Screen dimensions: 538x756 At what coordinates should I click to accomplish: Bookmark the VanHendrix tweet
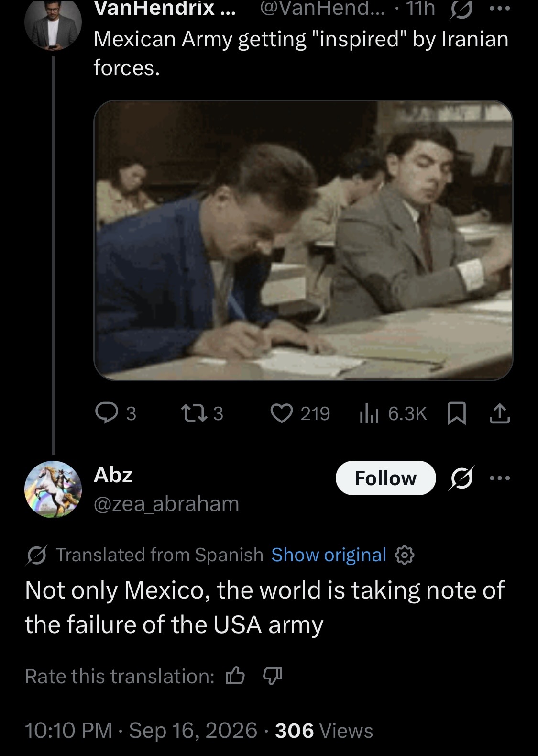[456, 414]
